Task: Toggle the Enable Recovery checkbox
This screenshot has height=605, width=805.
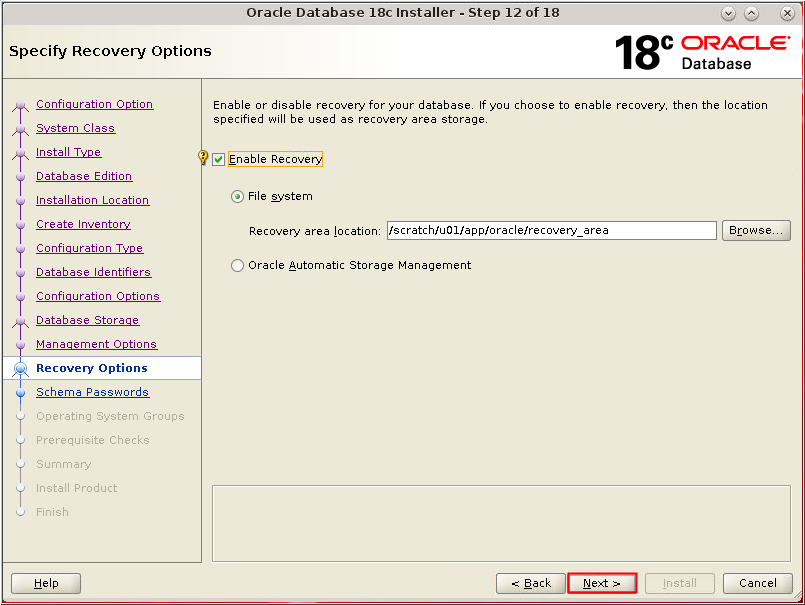Action: click(219, 159)
